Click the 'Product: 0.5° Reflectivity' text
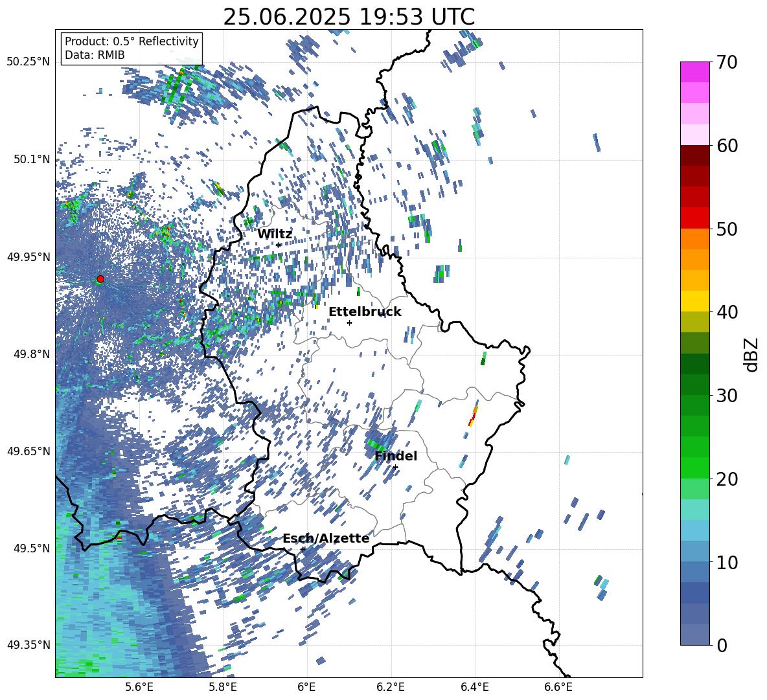This screenshot has width=767, height=700. point(132,41)
